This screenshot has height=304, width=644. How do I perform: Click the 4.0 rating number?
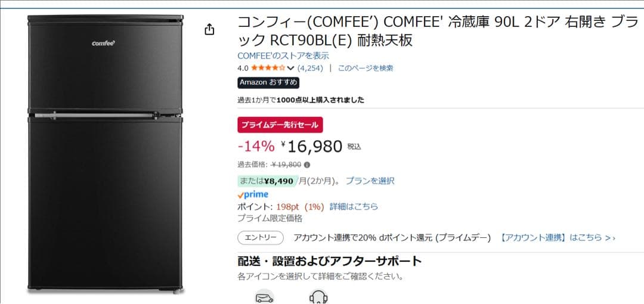243,68
